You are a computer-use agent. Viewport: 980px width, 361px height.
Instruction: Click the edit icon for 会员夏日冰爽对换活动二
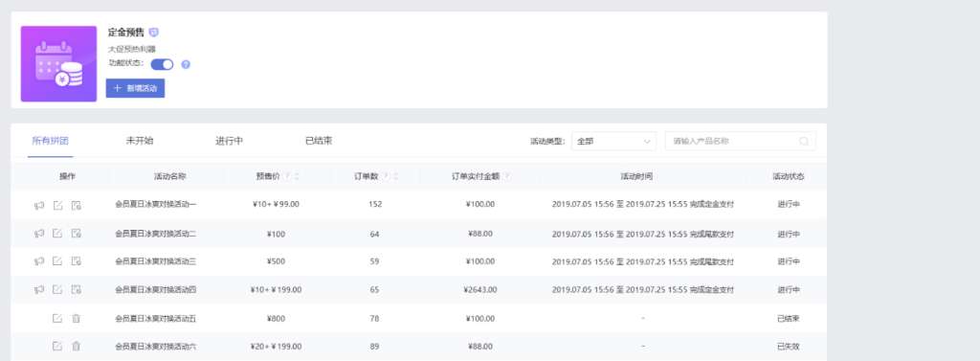click(x=57, y=234)
